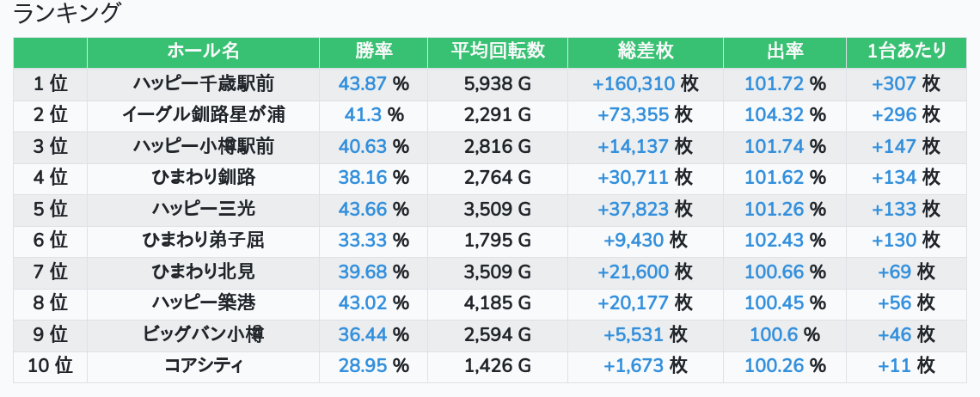The image size is (980, 397).
Task: Click ひまわり北見 hall name
Action: pyautogui.click(x=203, y=272)
